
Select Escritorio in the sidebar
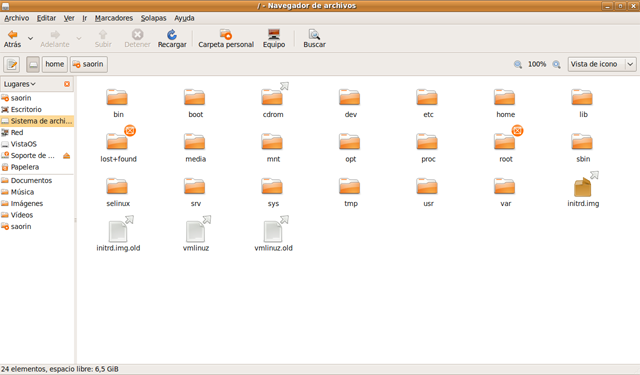[37, 109]
